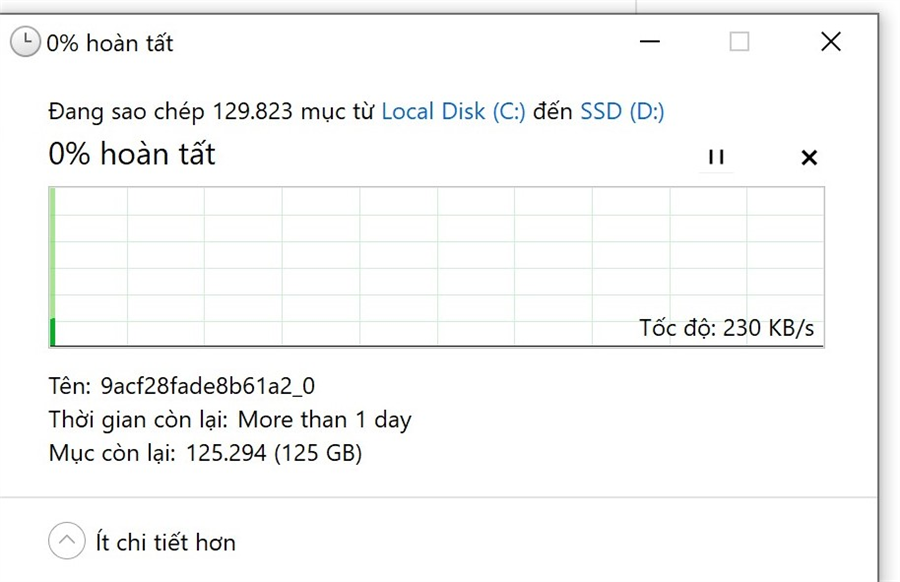900x582 pixels.
Task: Minimize the copy dialog window
Action: (650, 42)
